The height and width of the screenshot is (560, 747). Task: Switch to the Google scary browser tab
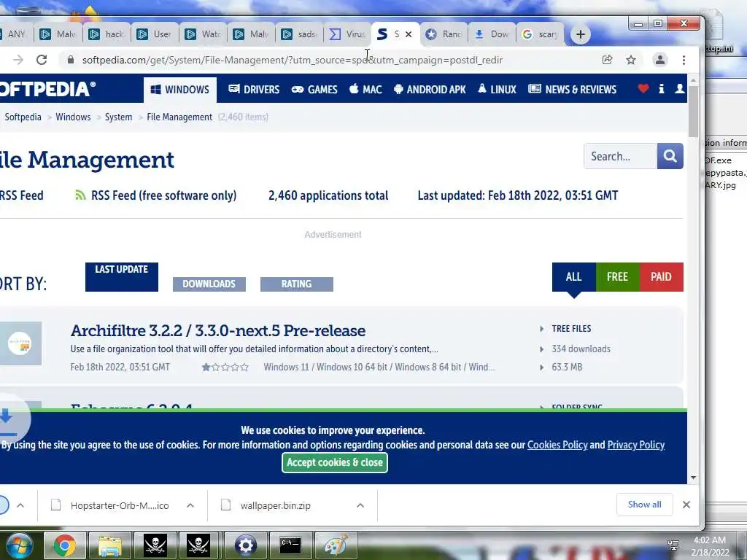click(540, 34)
